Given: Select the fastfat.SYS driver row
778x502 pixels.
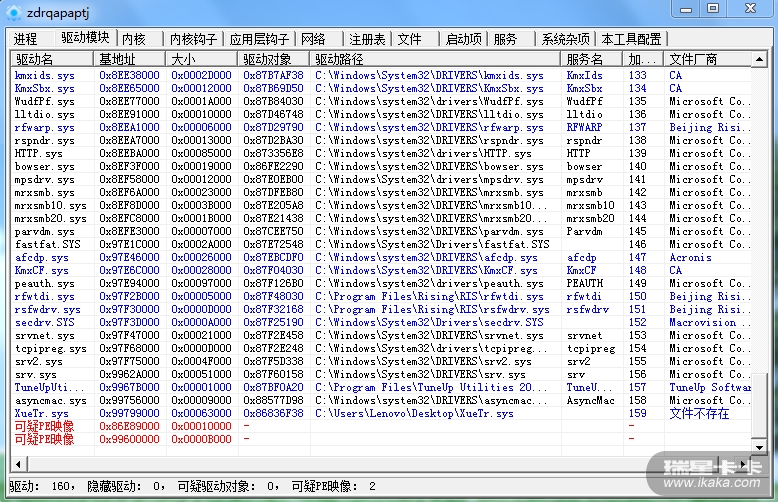Looking at the screenshot, I should pyautogui.click(x=381, y=244).
